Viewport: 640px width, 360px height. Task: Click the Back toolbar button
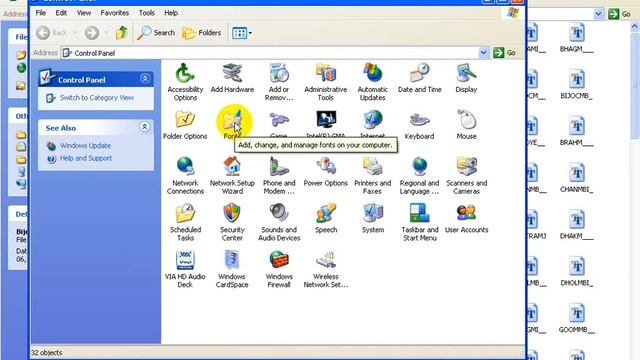click(x=51, y=33)
